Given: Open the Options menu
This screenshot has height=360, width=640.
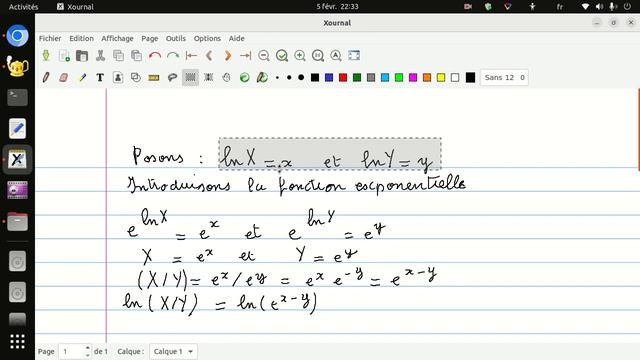Looking at the screenshot, I should coord(207,38).
